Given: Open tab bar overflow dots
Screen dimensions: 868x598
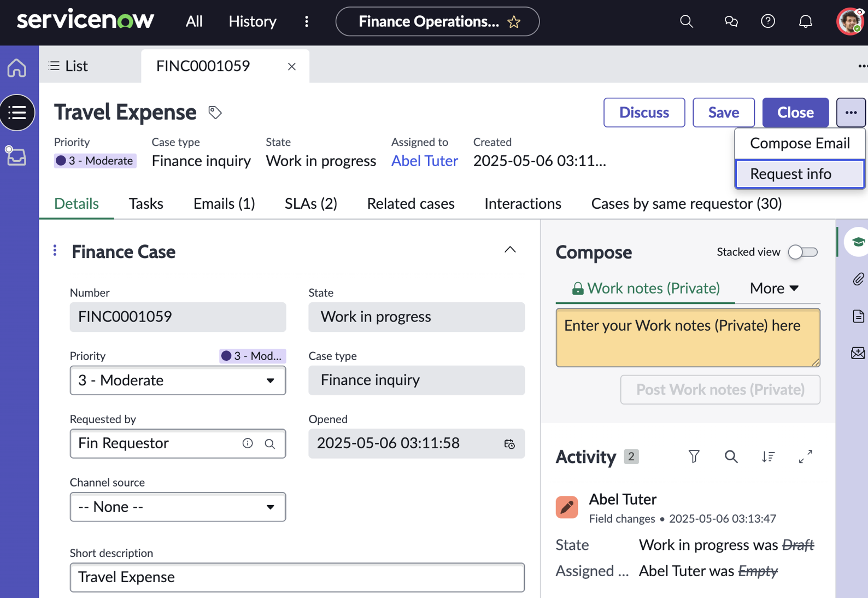Looking at the screenshot, I should coord(863,66).
